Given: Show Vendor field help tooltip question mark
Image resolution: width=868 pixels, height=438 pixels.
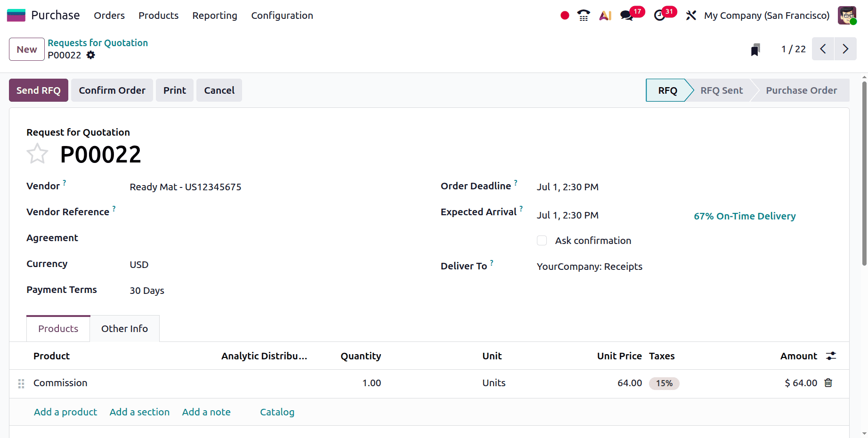Looking at the screenshot, I should (x=65, y=182).
